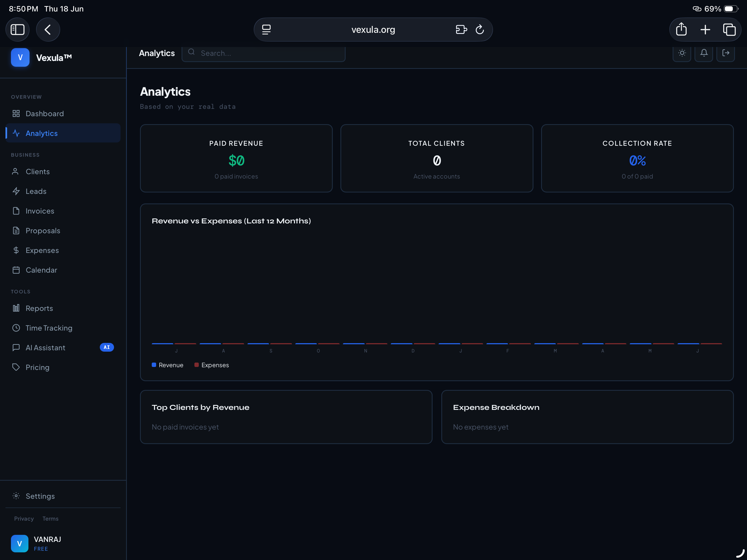Click the Collection Rate 0% card
The image size is (747, 560).
click(x=637, y=158)
